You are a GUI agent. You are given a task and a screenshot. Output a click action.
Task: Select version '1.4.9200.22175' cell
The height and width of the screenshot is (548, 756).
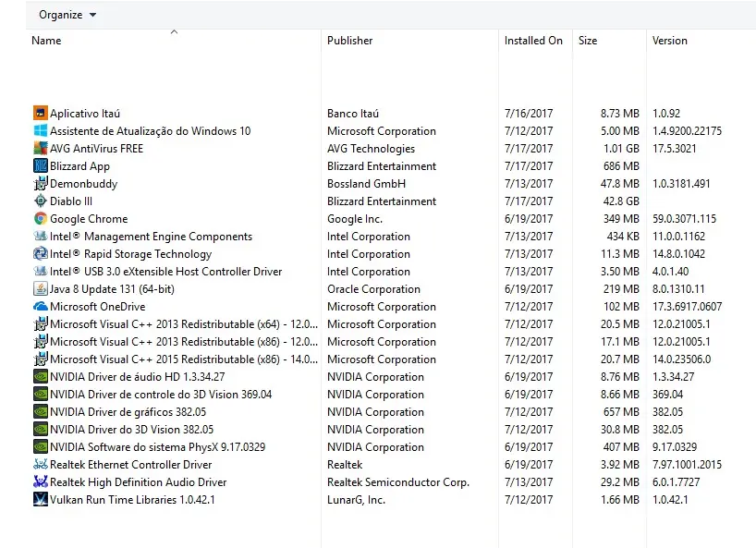(687, 131)
